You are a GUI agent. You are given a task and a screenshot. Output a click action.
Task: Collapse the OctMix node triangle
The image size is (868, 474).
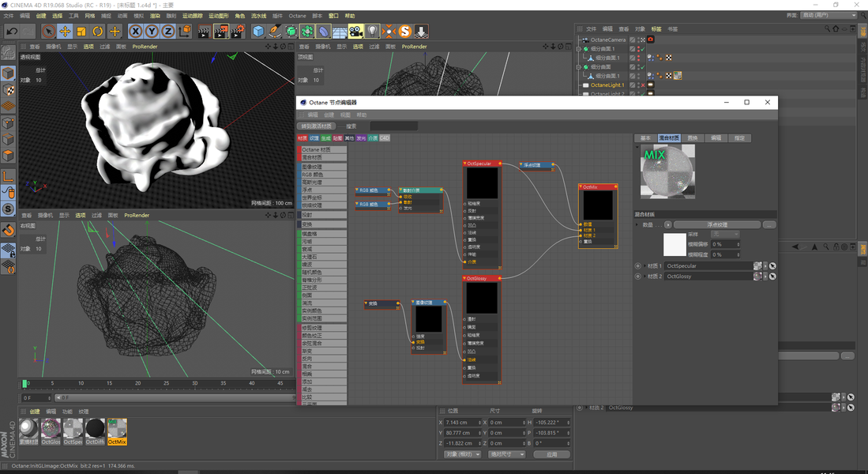click(581, 187)
